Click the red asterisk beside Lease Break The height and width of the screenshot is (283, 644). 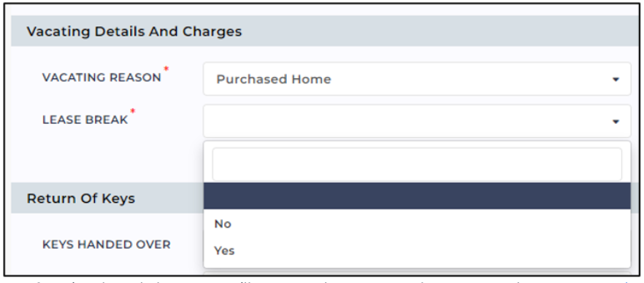pyautogui.click(x=133, y=111)
